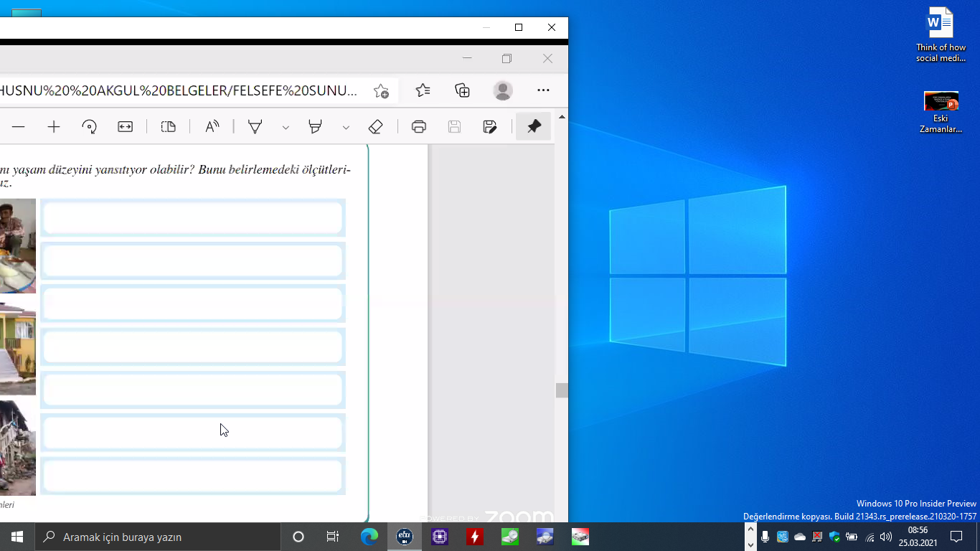Screen dimensions: 980x551
Task: Select the Highlight marker tool
Action: tap(315, 127)
